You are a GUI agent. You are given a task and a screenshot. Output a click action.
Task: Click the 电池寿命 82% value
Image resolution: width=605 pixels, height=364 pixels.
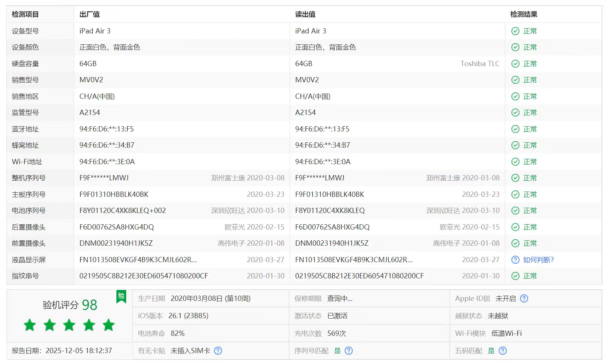click(177, 334)
